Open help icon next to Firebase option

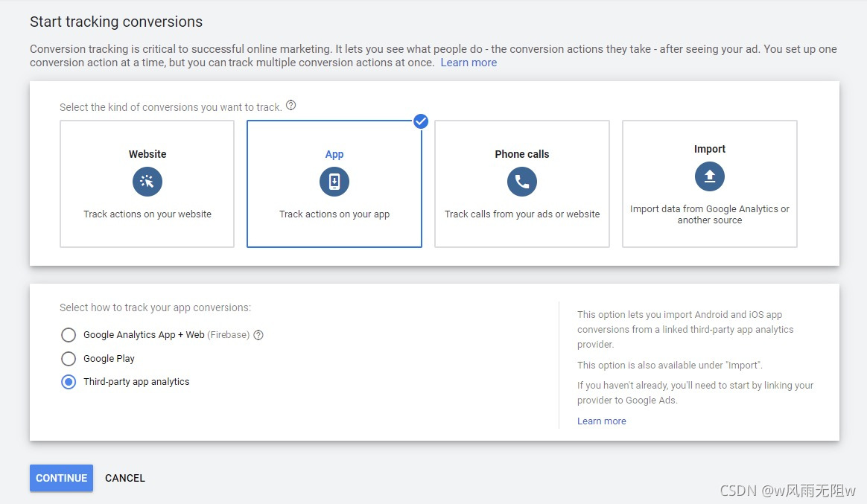tap(258, 334)
